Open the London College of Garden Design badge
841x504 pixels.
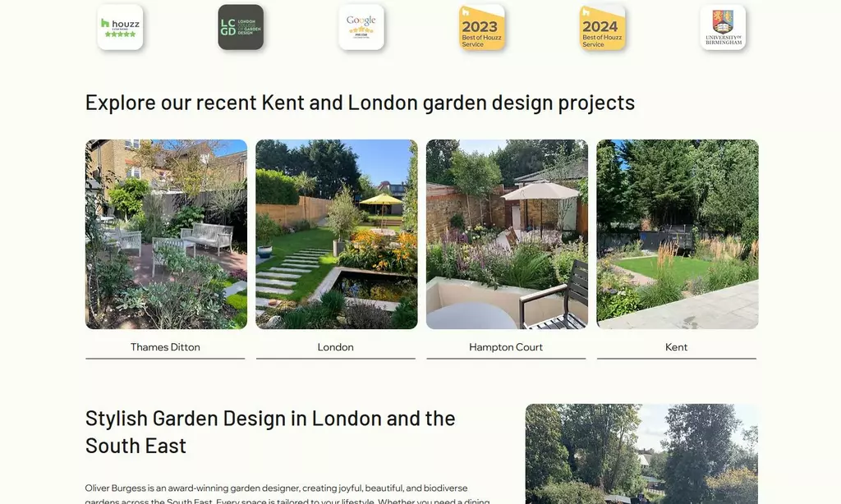tap(241, 27)
